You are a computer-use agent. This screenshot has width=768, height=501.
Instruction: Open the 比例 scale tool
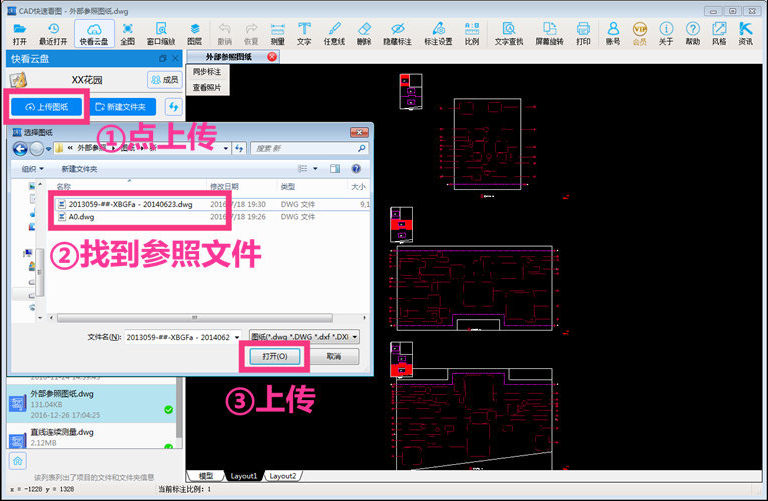[x=472, y=34]
